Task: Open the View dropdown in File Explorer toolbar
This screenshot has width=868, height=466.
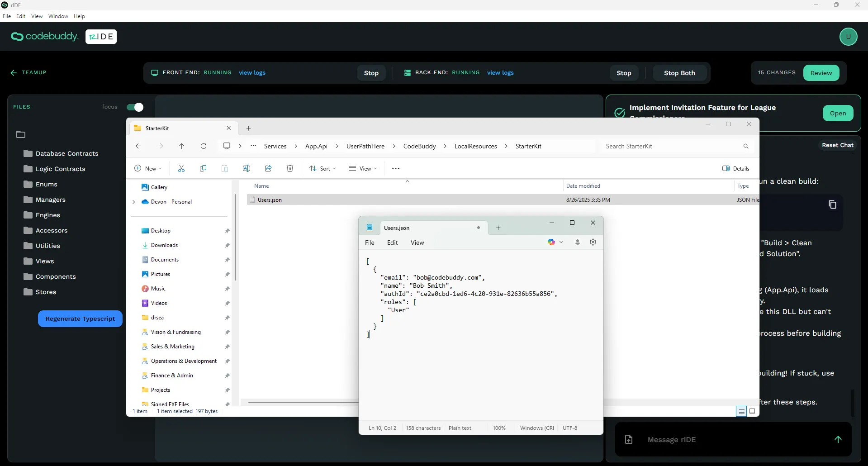Action: pyautogui.click(x=363, y=168)
